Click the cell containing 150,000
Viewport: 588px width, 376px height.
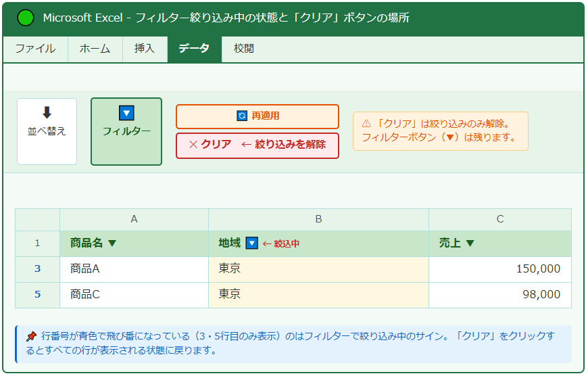pos(499,269)
